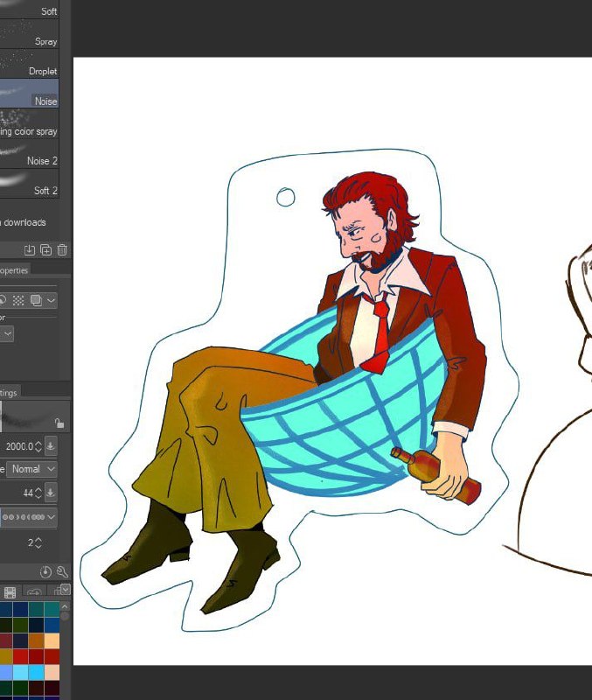
Task: Select the Noise sub tool
Action: click(29, 94)
